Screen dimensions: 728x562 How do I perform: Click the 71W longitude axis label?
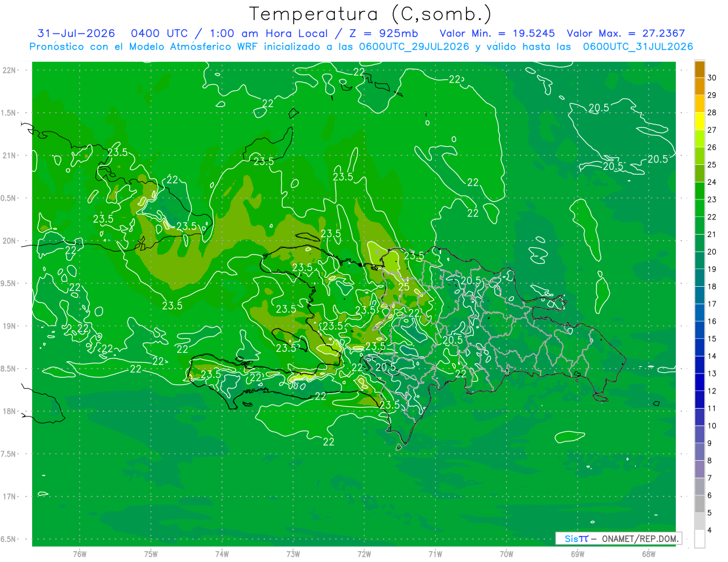(x=435, y=554)
